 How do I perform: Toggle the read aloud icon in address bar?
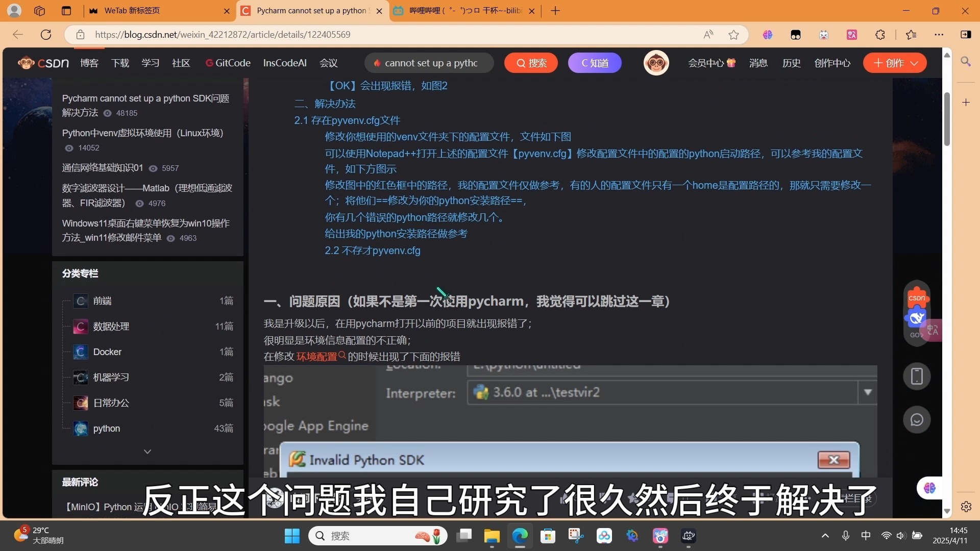pos(708,35)
